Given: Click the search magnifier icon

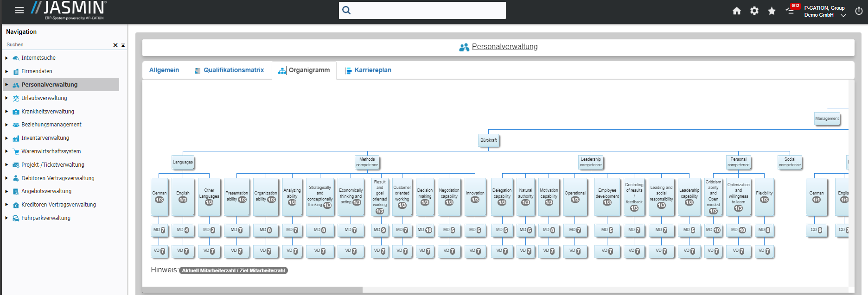Looking at the screenshot, I should (346, 10).
